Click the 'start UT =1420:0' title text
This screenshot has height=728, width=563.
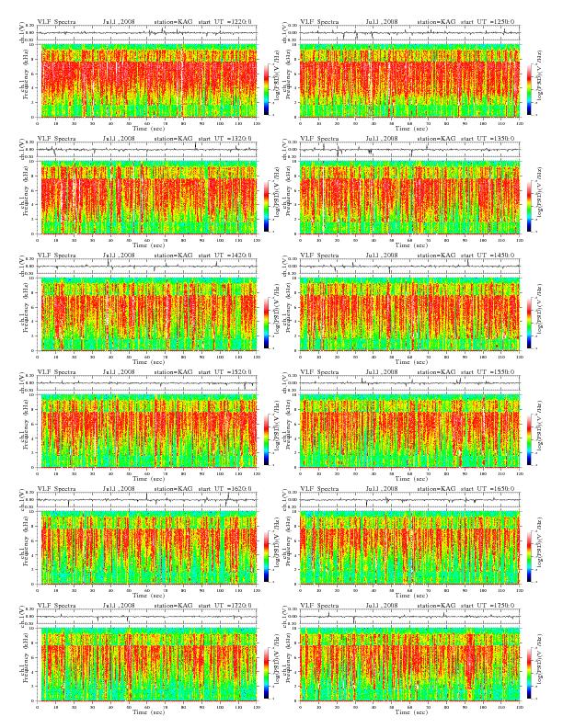(x=224, y=256)
